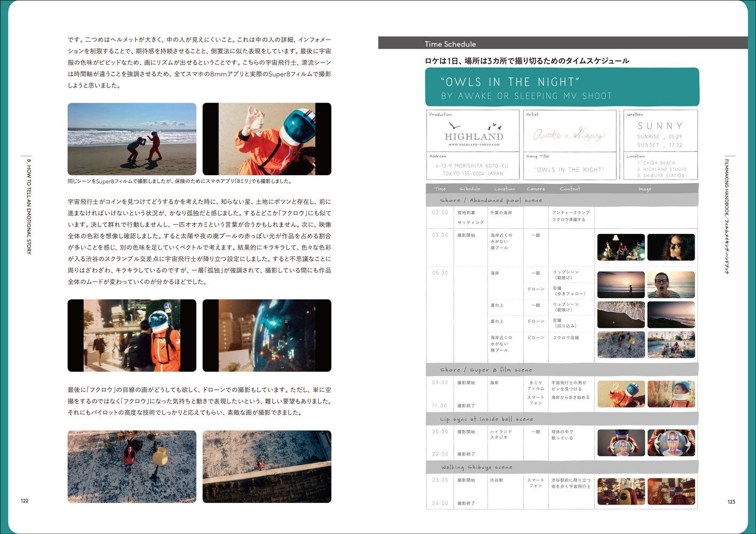Click the Shore / Super 8 film scene row
This screenshot has height=534, width=756.
click(x=562, y=370)
